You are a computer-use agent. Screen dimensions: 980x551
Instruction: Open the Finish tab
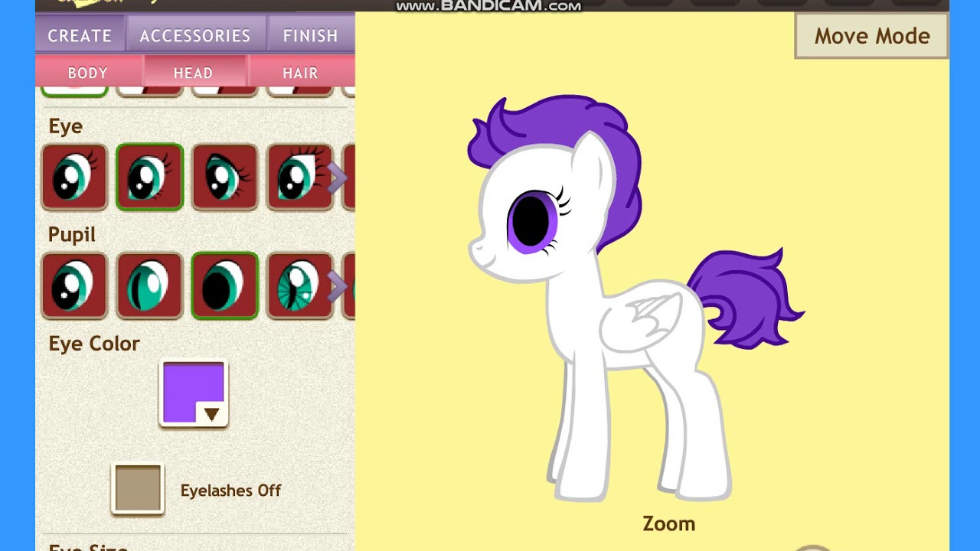point(310,35)
